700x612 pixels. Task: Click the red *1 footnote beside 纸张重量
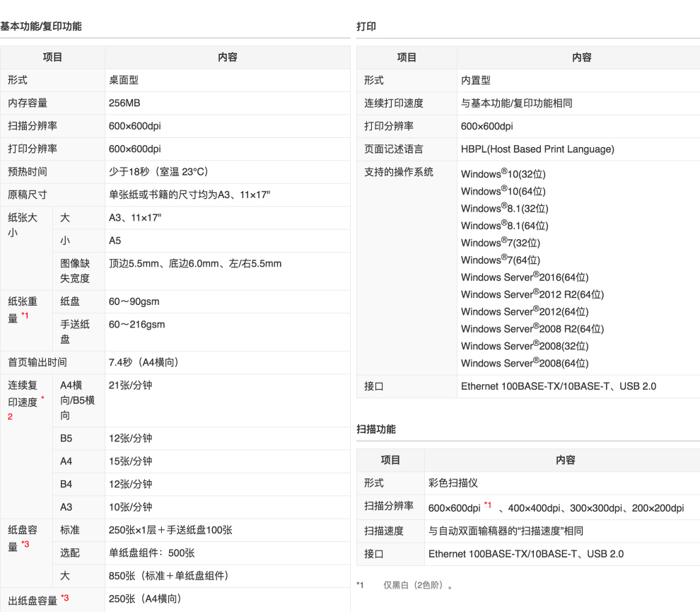click(x=25, y=316)
